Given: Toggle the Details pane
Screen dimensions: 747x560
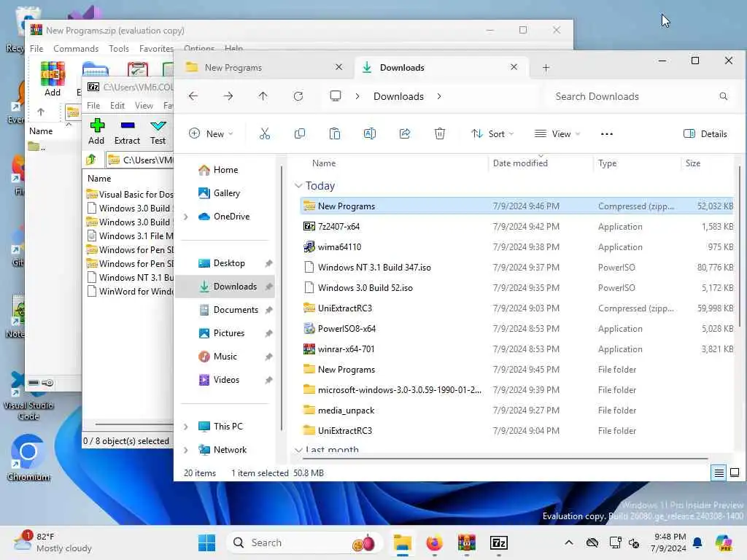Looking at the screenshot, I should 705,134.
